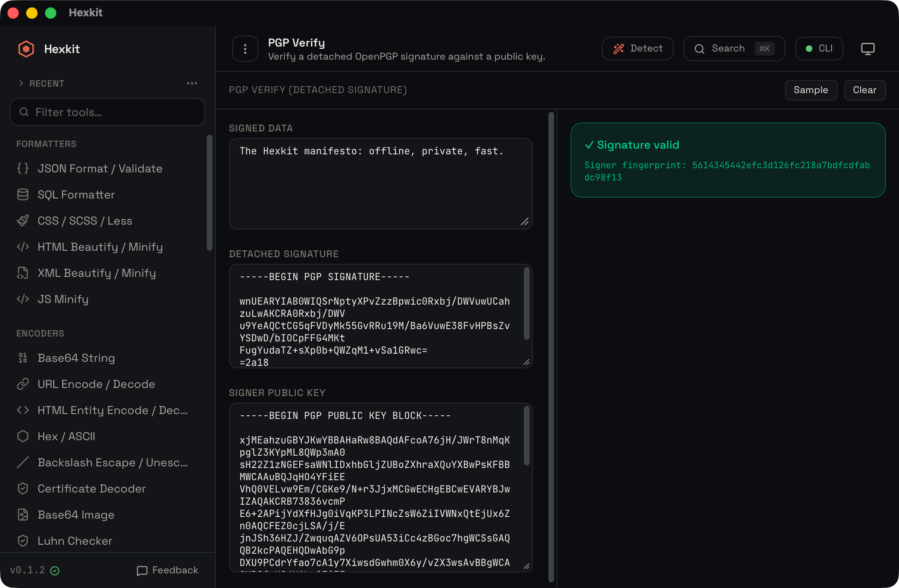Screen dimensions: 899x588
Task: Click the XML Beautify file icon
Action: [23, 273]
